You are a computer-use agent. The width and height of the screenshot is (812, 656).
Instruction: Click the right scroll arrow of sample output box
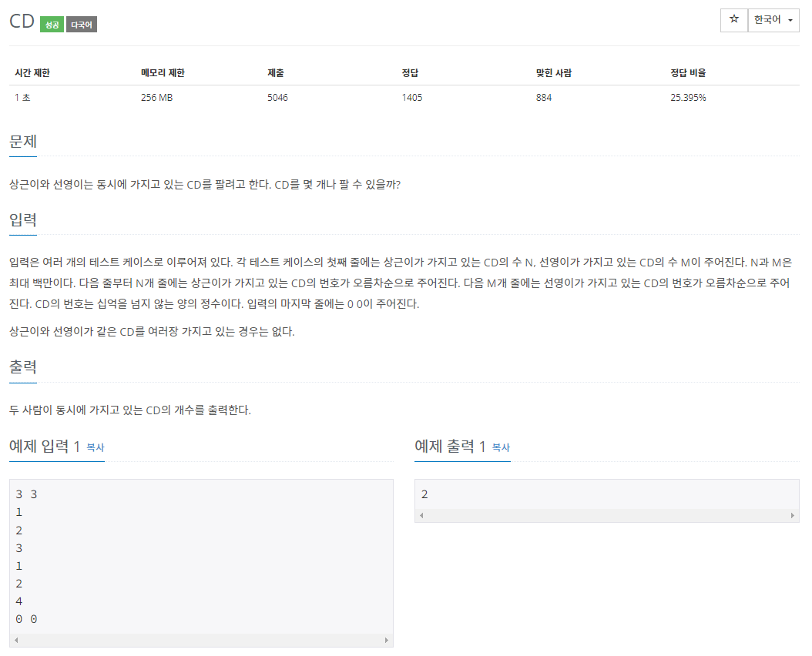tap(794, 515)
